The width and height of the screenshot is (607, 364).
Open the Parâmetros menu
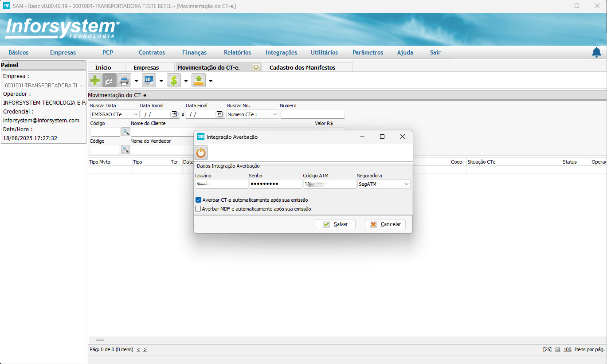point(368,52)
